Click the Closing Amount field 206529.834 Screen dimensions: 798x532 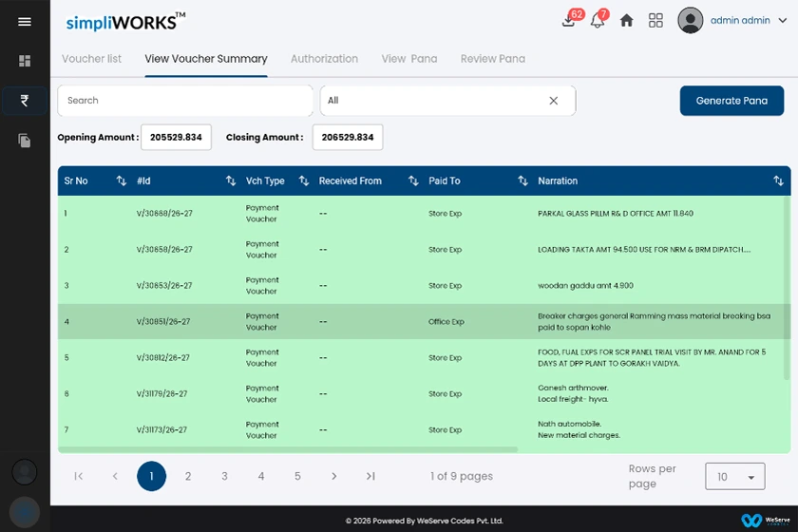(348, 137)
